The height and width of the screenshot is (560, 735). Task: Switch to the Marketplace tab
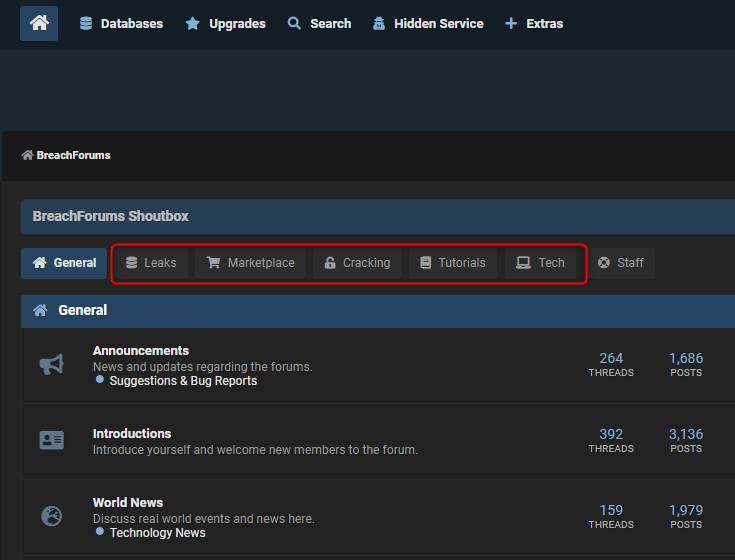click(250, 263)
